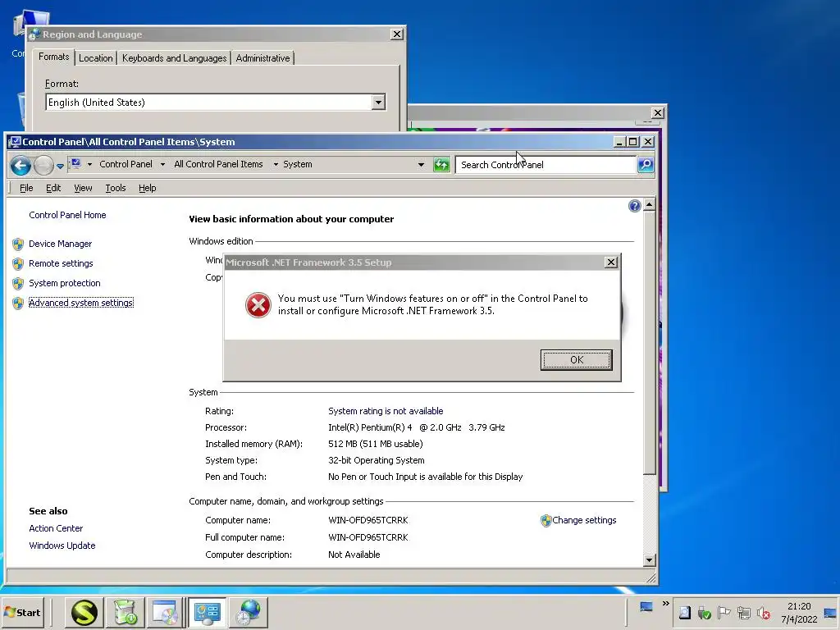Click the shield icon beside Advanced system settings
The image size is (840, 630).
(x=18, y=304)
